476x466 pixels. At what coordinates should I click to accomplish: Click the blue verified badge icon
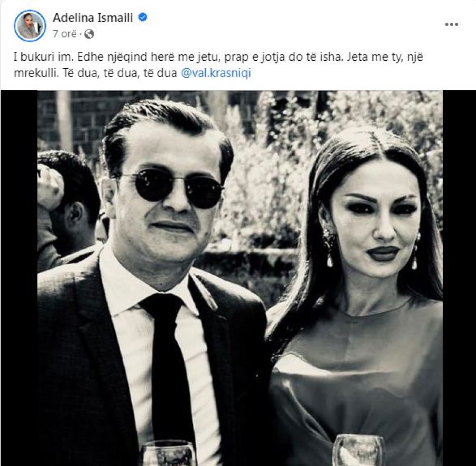[143, 17]
